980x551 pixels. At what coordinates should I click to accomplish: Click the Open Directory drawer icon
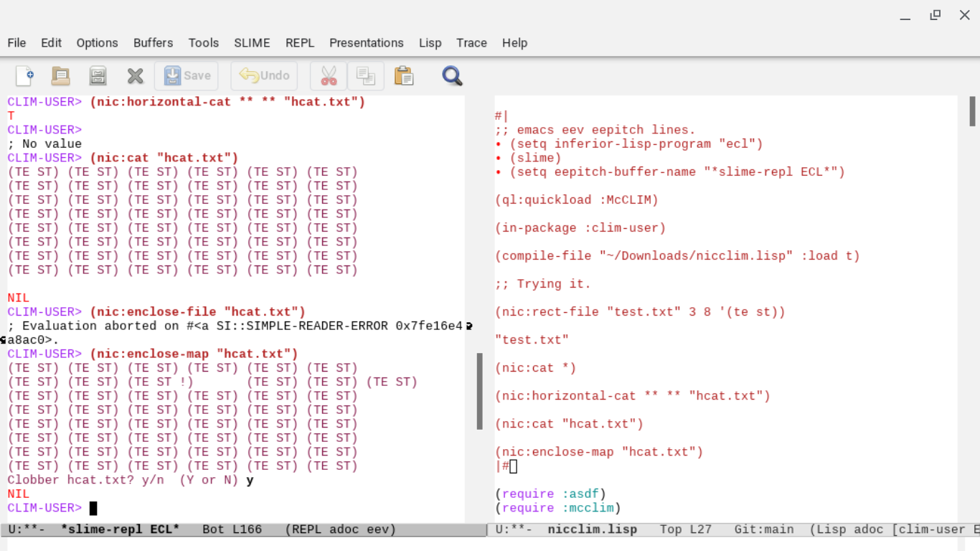coord(98,75)
